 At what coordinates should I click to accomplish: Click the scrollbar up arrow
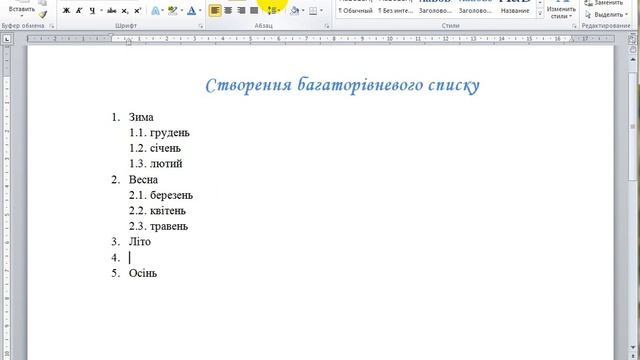633,60
